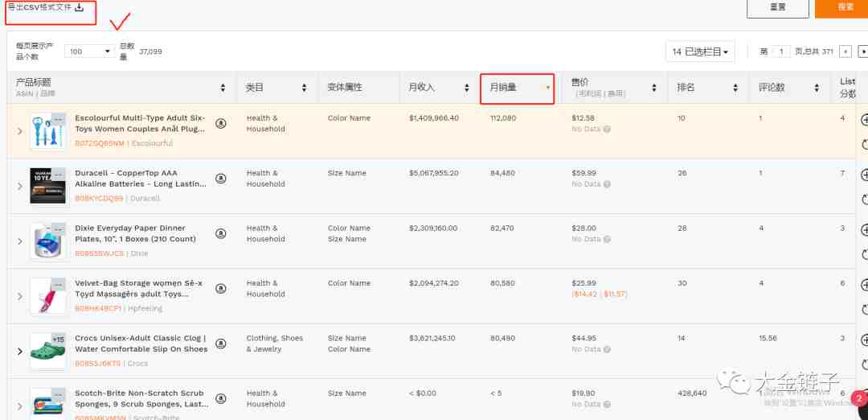Click Amazon badge icon on Crocs row
Image resolution: width=868 pixels, height=420 pixels.
pyautogui.click(x=221, y=344)
